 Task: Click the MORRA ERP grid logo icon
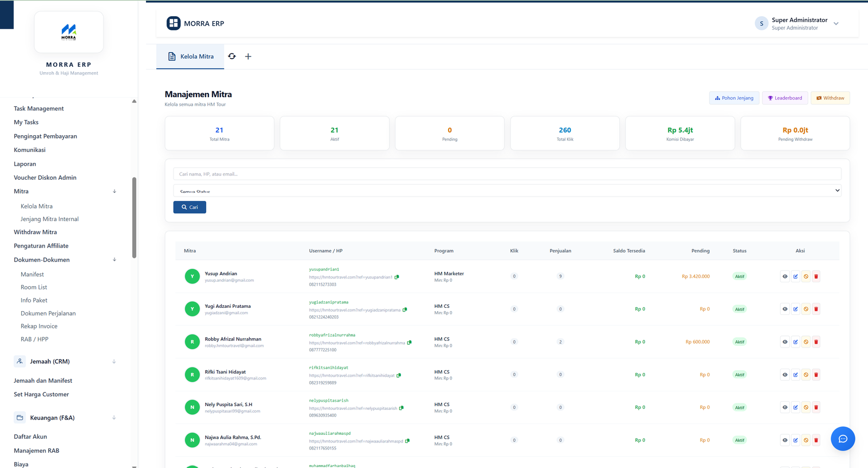(x=174, y=23)
